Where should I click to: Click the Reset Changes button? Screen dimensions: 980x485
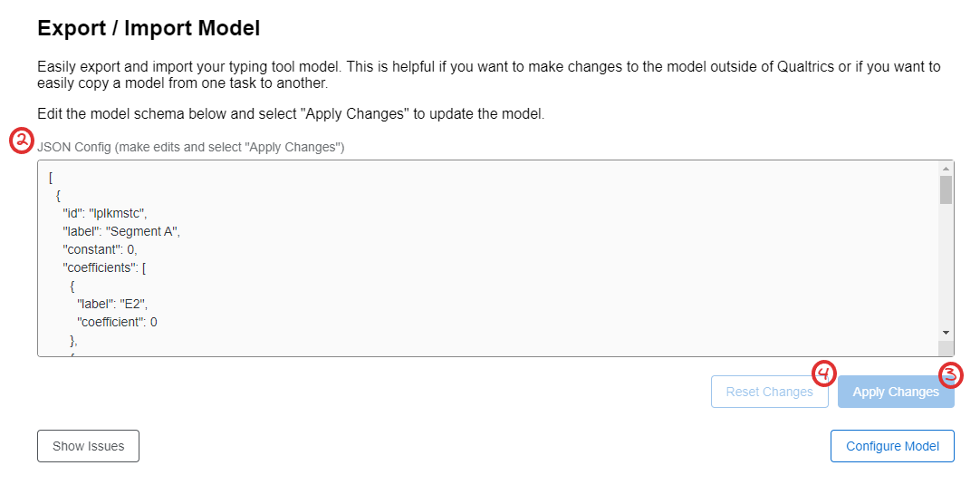(769, 392)
